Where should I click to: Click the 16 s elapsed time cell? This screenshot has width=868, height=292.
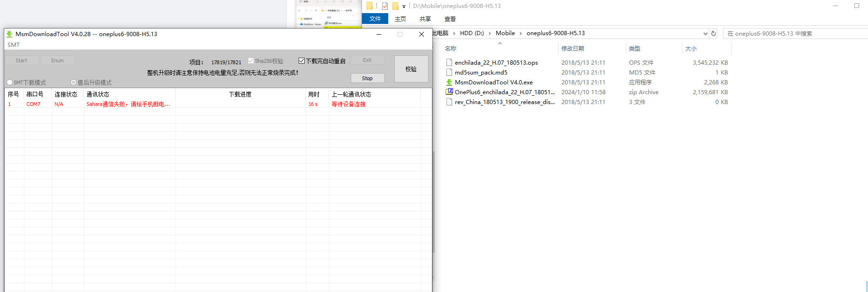tap(313, 104)
